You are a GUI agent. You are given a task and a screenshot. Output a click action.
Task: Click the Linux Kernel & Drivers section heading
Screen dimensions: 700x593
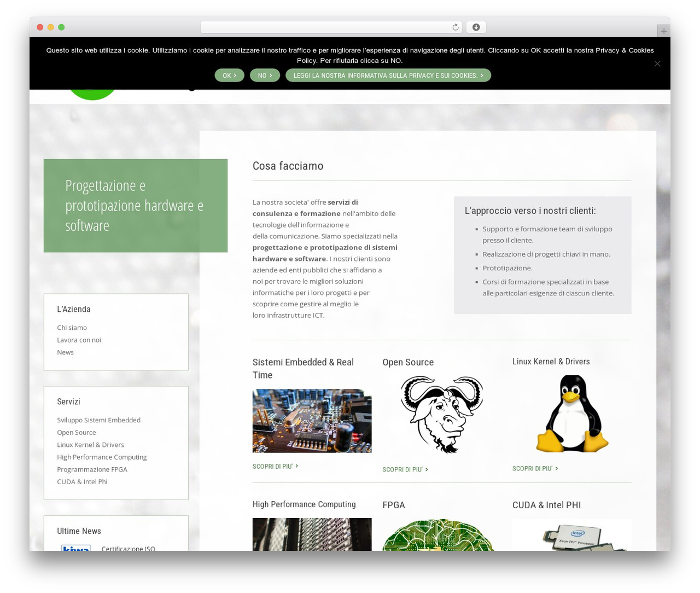pos(551,362)
